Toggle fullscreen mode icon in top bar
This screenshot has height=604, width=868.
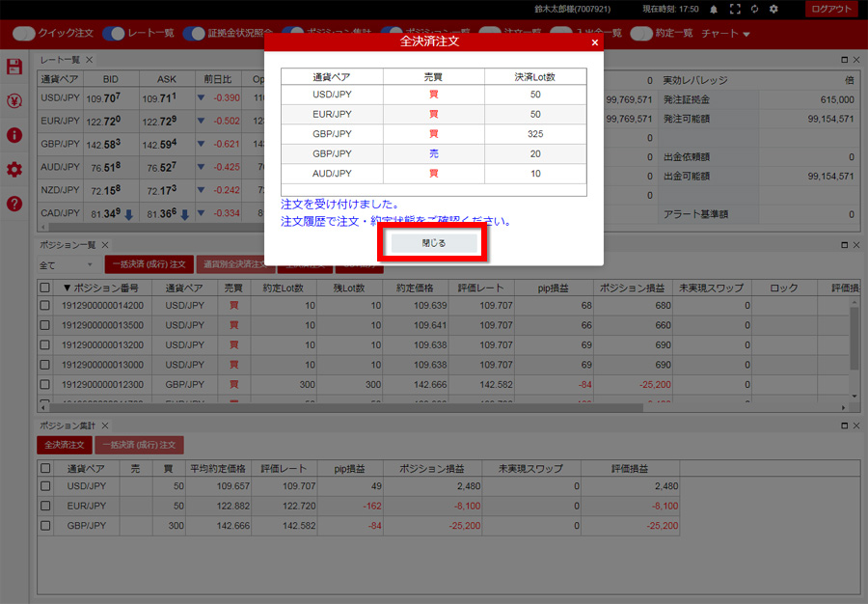(x=735, y=10)
